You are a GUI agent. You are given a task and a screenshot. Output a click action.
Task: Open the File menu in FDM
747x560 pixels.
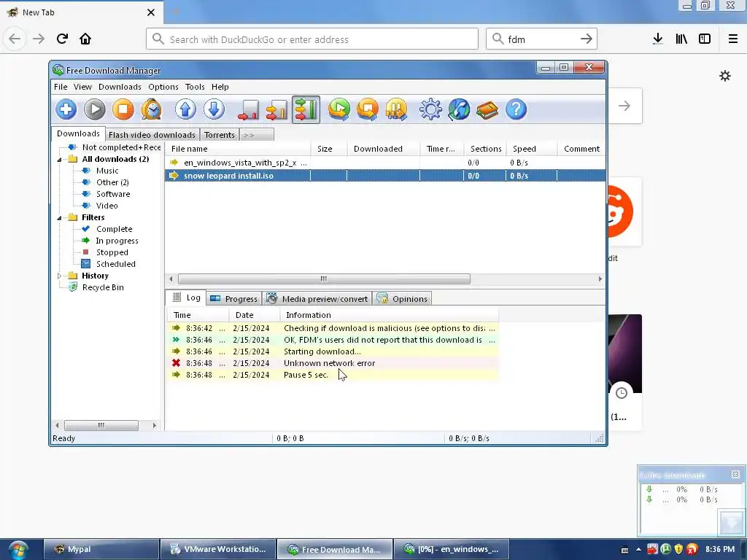[61, 87]
